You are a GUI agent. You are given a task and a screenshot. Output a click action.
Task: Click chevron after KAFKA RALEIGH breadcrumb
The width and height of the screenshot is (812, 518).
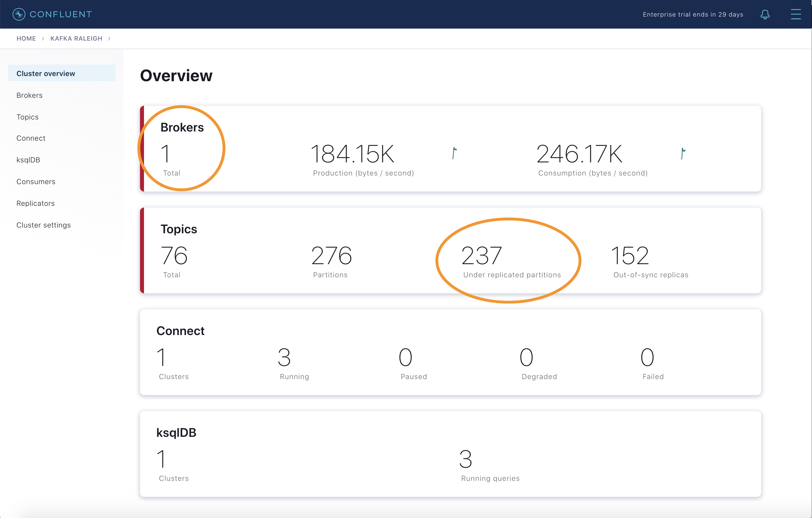(109, 39)
